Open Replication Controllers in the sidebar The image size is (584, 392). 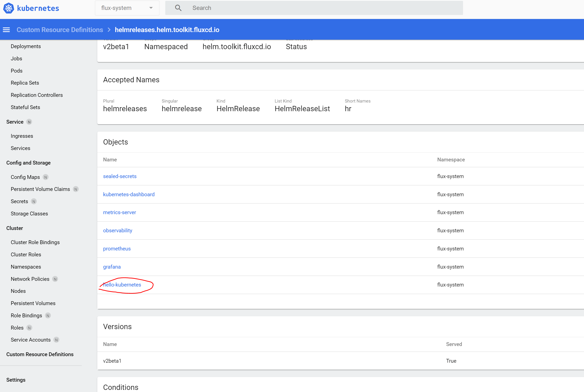coord(37,95)
